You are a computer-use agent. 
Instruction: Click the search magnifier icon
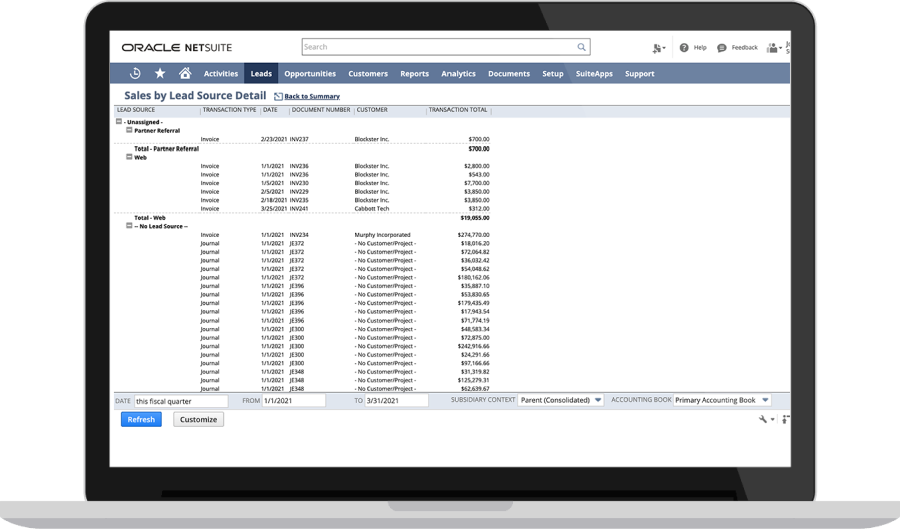coord(581,47)
